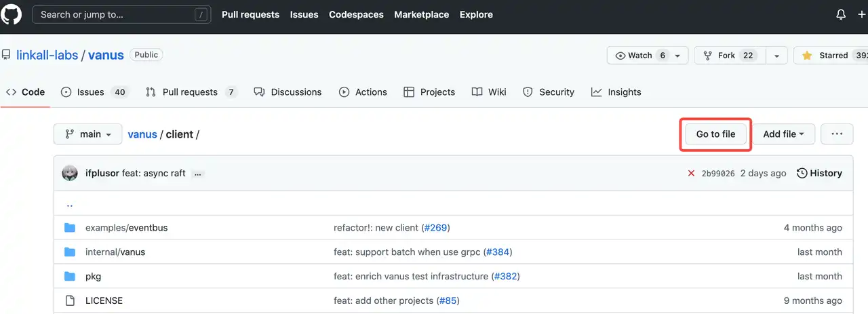Open pull request #85 link
Screen dimensions: 868x314
tap(448, 300)
